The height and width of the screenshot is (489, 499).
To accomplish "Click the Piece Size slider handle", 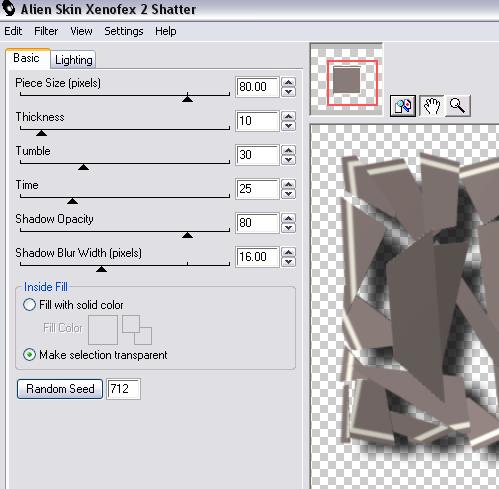I will (188, 99).
